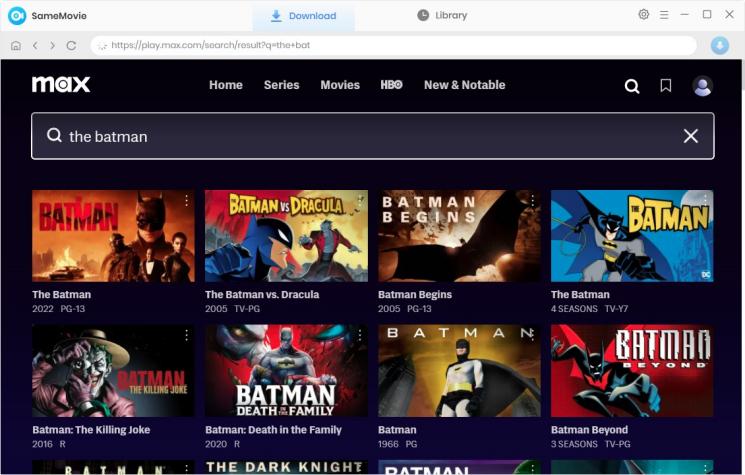Reload the page with refresh icon

pyautogui.click(x=71, y=46)
